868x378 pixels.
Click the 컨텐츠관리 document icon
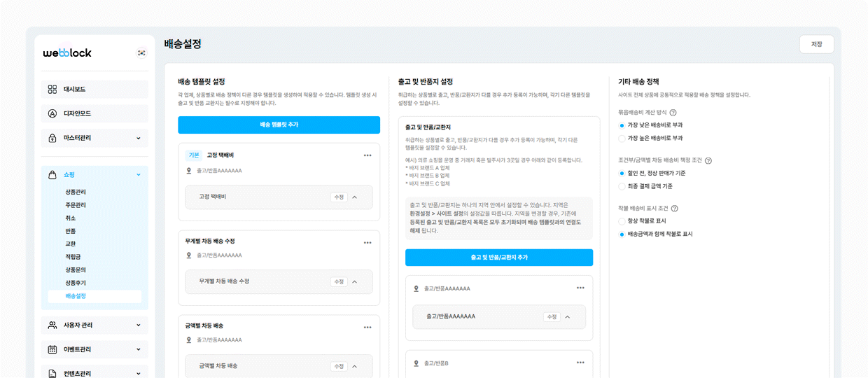pos(52,374)
